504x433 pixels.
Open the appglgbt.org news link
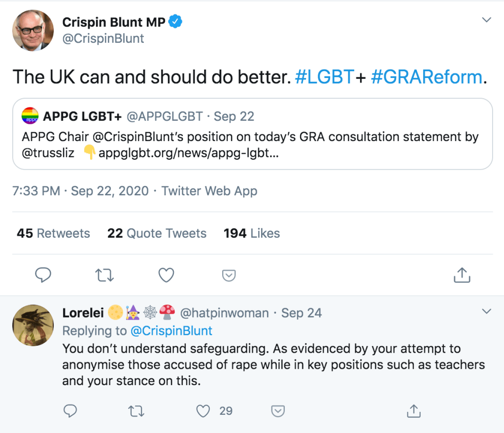coord(189,153)
